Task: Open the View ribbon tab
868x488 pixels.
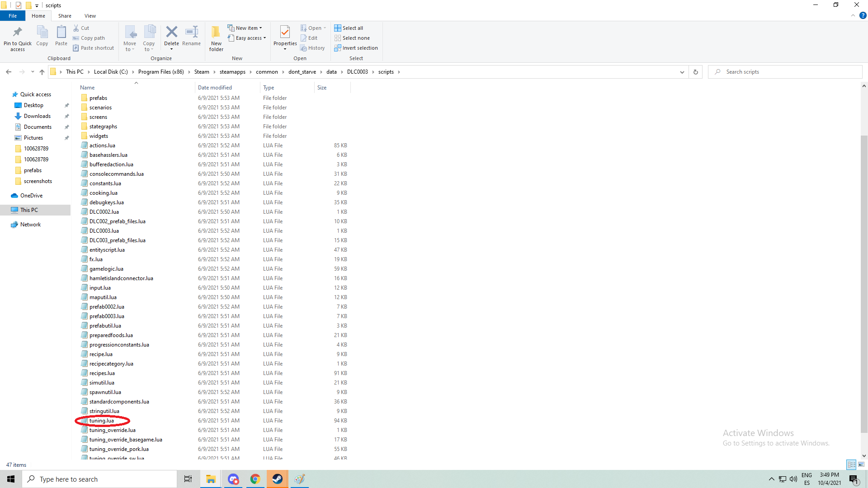Action: [x=90, y=16]
